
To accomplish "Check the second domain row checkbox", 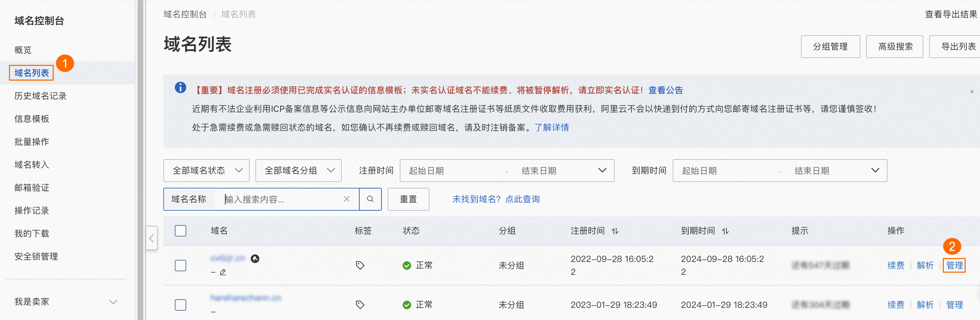I will pos(180,304).
